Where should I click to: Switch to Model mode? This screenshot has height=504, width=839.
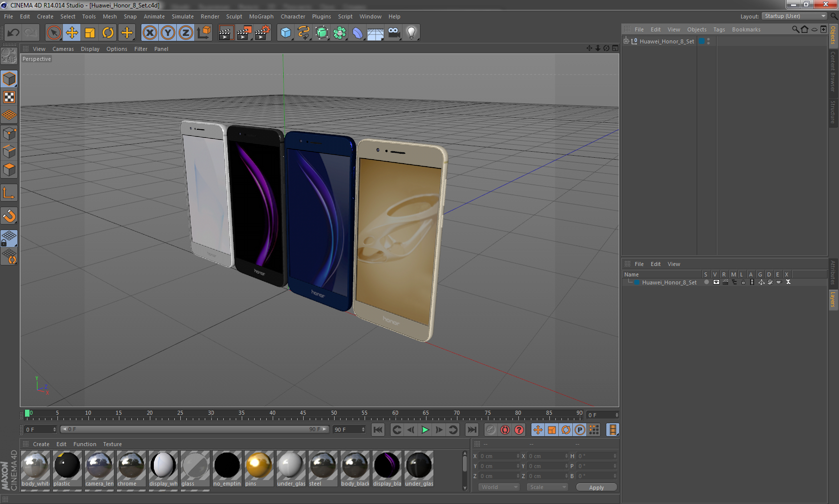click(9, 79)
